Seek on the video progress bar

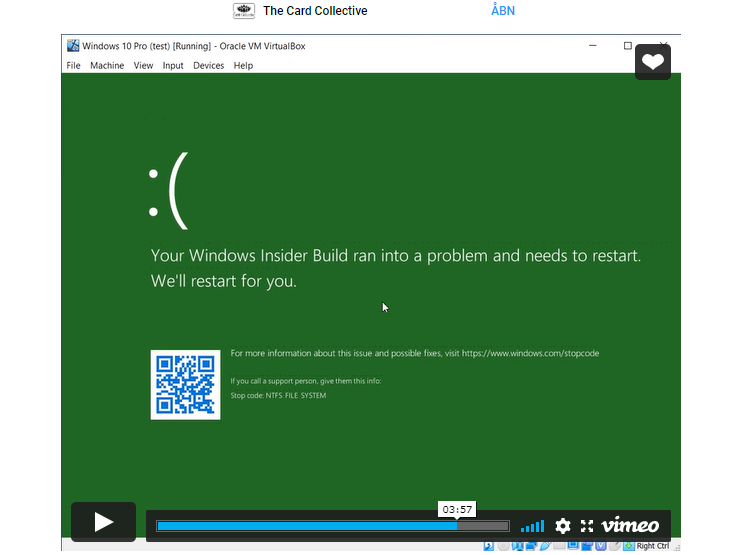coord(332,526)
